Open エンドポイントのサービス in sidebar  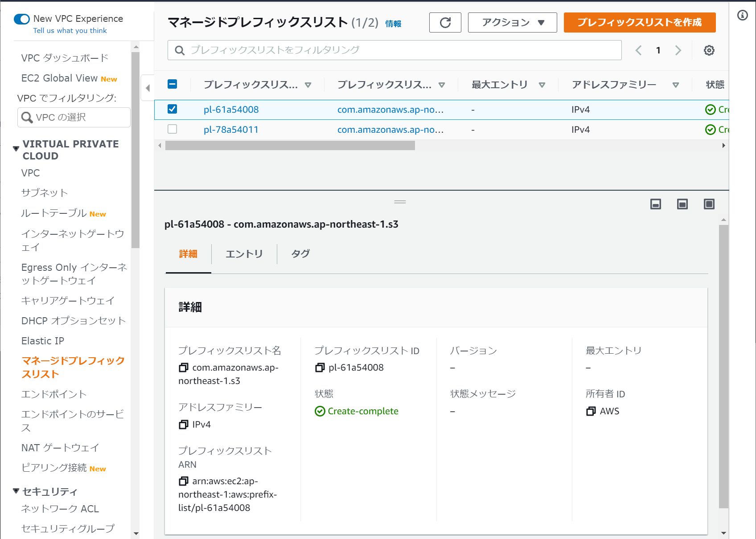[73, 421]
